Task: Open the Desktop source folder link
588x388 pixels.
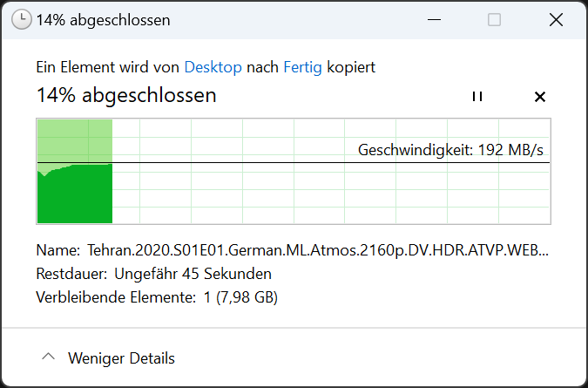Action: (213, 67)
